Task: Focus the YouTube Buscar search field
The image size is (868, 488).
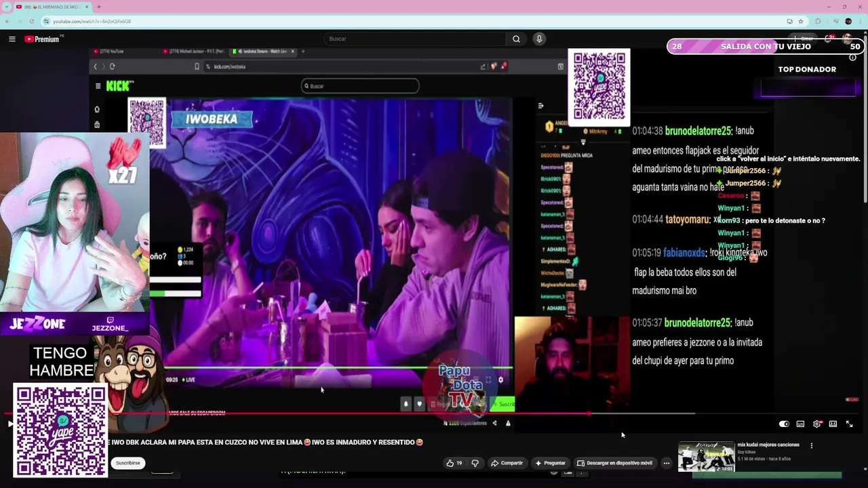Action: click(x=415, y=39)
